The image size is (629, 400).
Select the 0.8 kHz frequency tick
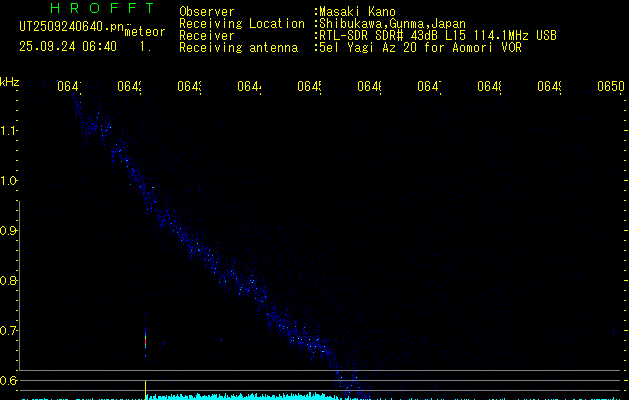pos(9,281)
